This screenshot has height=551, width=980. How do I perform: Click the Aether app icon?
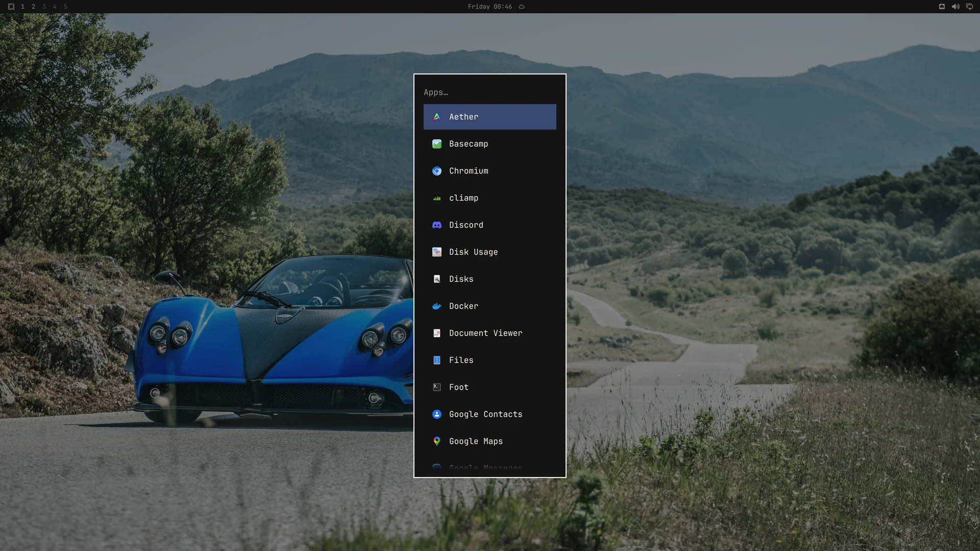tap(437, 117)
